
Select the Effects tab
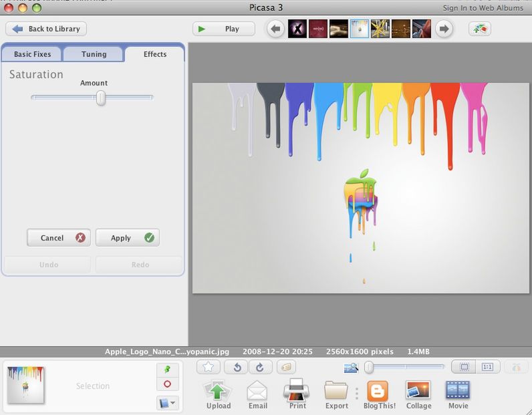click(154, 54)
